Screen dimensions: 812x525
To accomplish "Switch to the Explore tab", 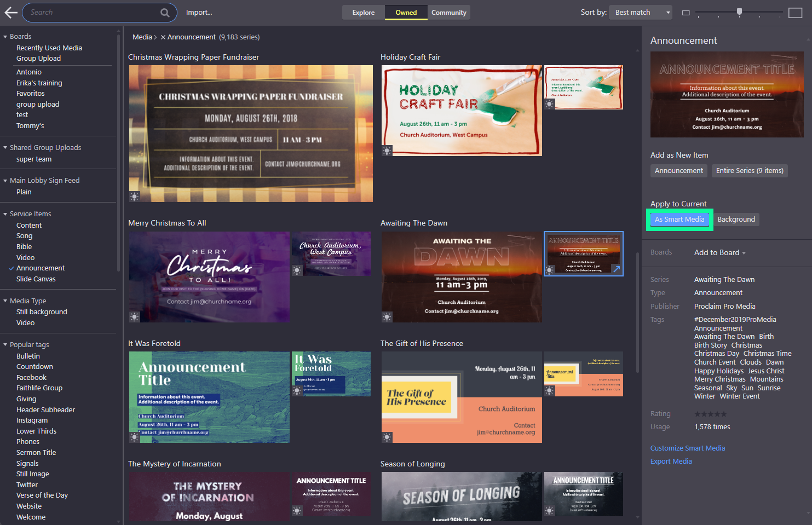I will pyautogui.click(x=364, y=13).
